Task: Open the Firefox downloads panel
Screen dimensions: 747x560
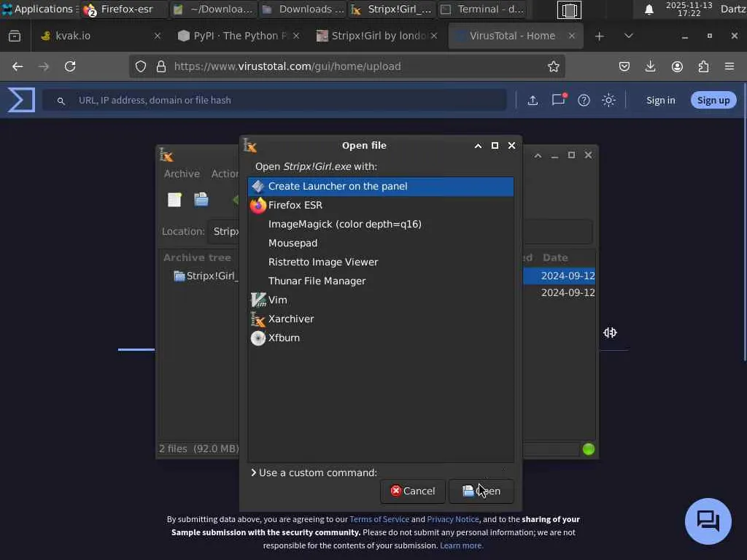Action: click(x=650, y=66)
